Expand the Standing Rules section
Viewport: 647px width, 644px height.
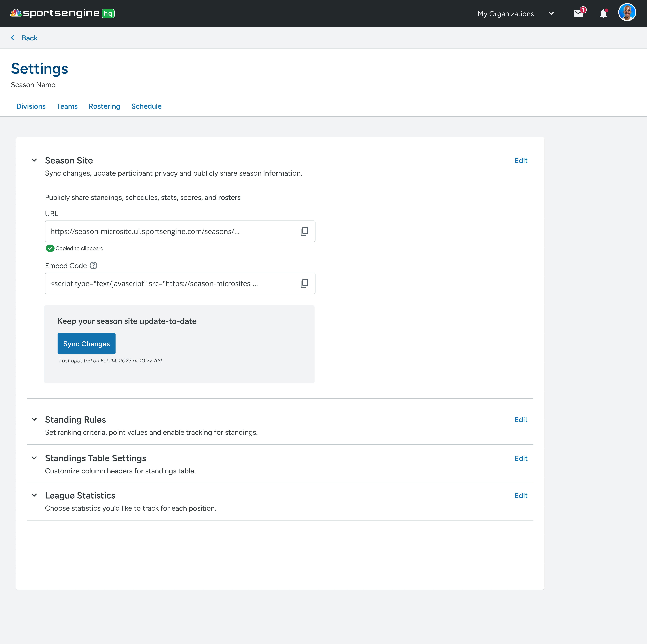tap(34, 419)
